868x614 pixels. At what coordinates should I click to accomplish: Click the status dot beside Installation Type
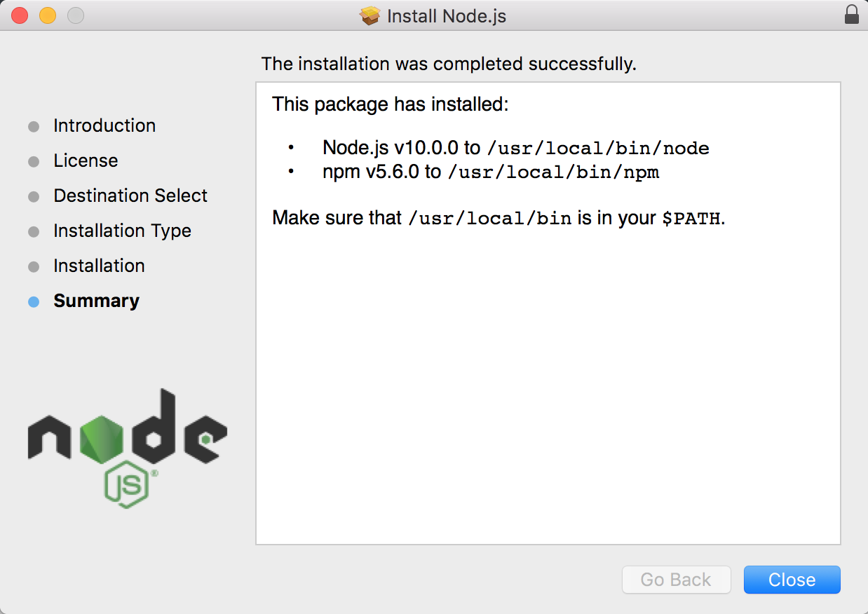34,231
